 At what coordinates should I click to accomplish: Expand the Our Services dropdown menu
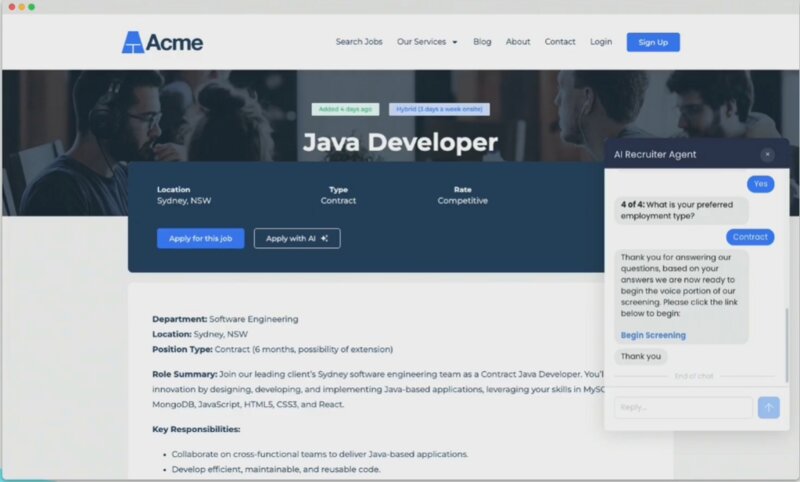[x=427, y=42]
